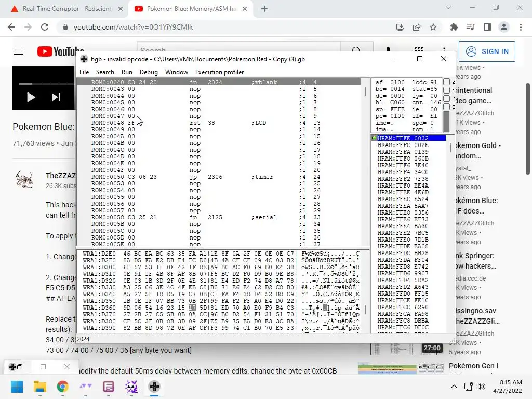Image resolution: width=532 pixels, height=399 pixels.
Task: Select the ROM0:0040 jp 2024 vblank line
Action: [x=219, y=82]
